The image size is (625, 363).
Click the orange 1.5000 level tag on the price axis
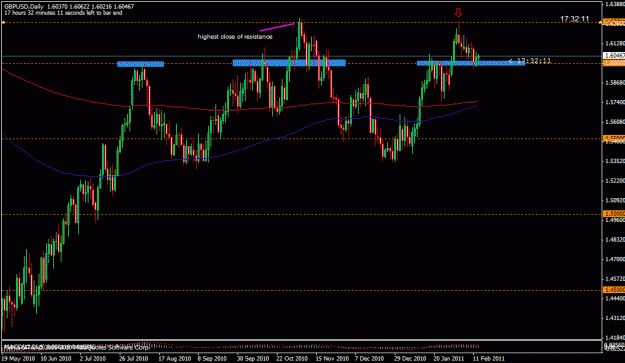coord(614,214)
